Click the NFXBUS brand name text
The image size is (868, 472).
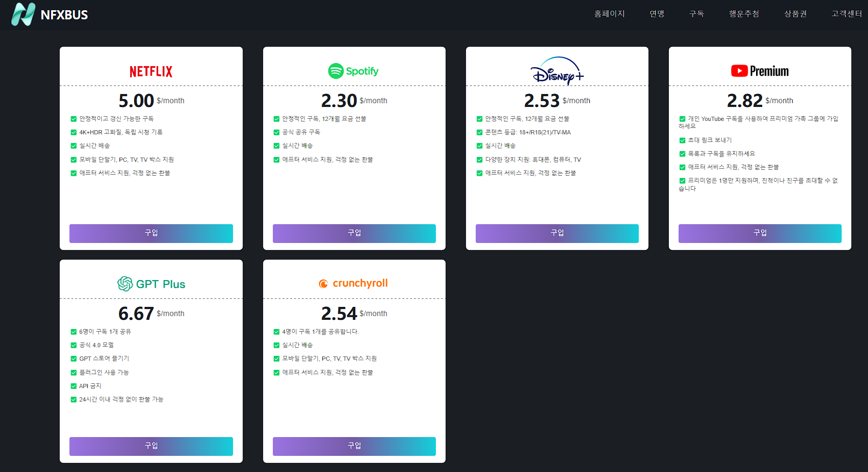(64, 15)
